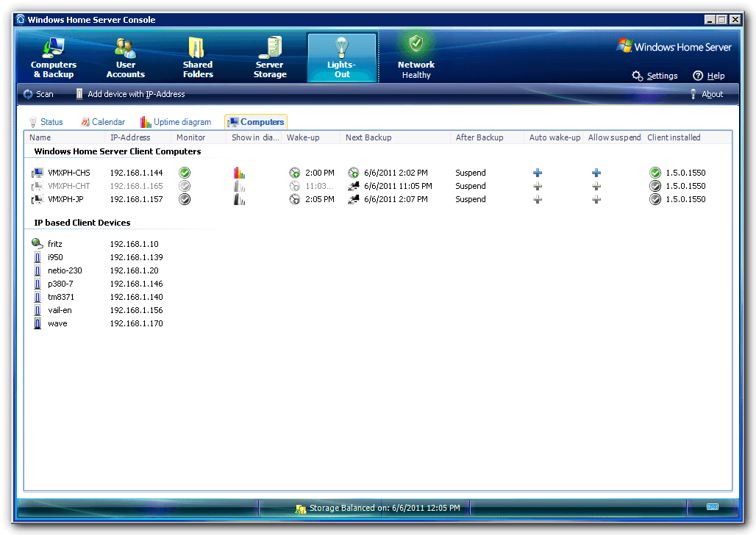Viewport: 756px width, 535px height.
Task: Click IP address 192.168.1.170
Action: [137, 323]
